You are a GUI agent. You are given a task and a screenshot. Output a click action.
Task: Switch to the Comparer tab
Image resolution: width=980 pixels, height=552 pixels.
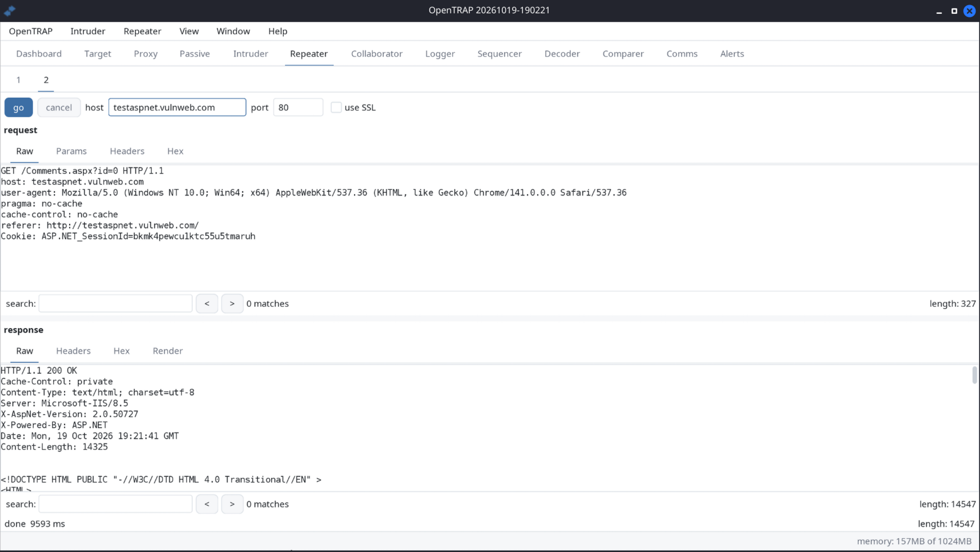[623, 54]
